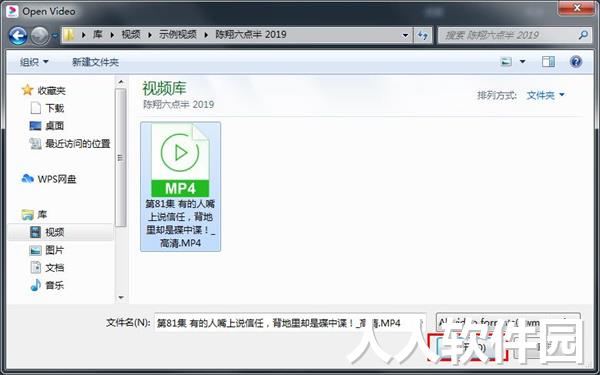Click the sidebar scroll down arrow
Viewport: 600px width, 375px height.
121,297
